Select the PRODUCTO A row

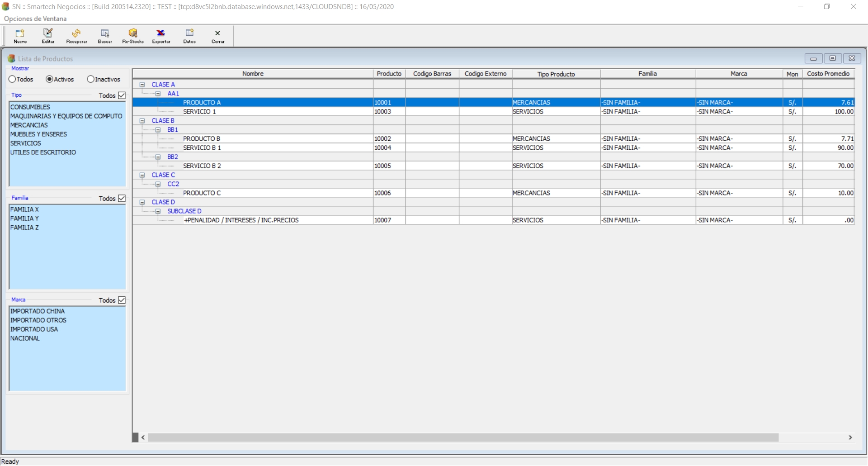click(x=493, y=103)
